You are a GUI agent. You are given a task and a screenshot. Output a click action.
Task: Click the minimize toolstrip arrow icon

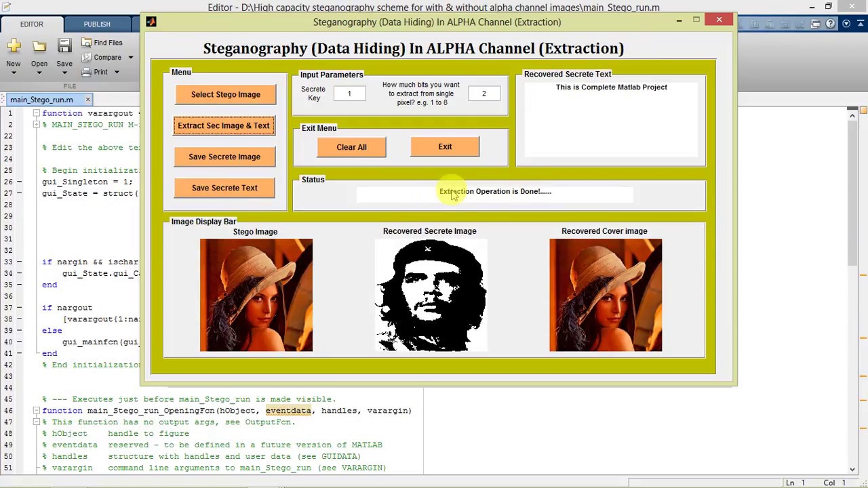pyautogui.click(x=860, y=24)
